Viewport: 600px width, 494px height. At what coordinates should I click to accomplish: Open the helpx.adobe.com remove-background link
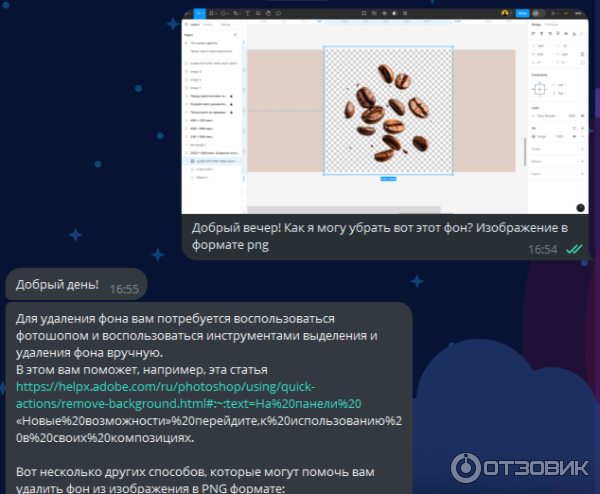coord(165,387)
